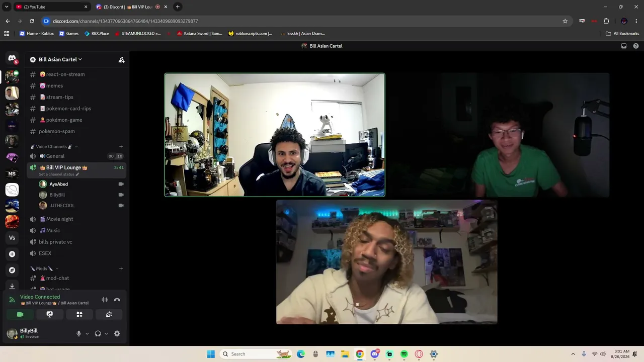Open the Vs server icon
644x362 pixels.
tap(12, 238)
